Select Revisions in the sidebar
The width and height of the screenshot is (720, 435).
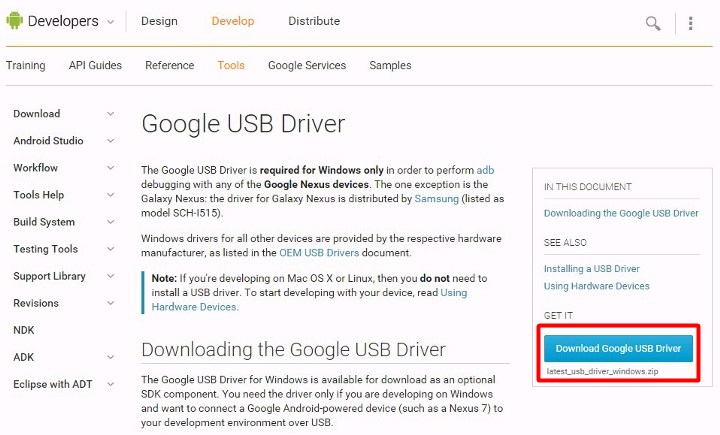click(x=36, y=303)
